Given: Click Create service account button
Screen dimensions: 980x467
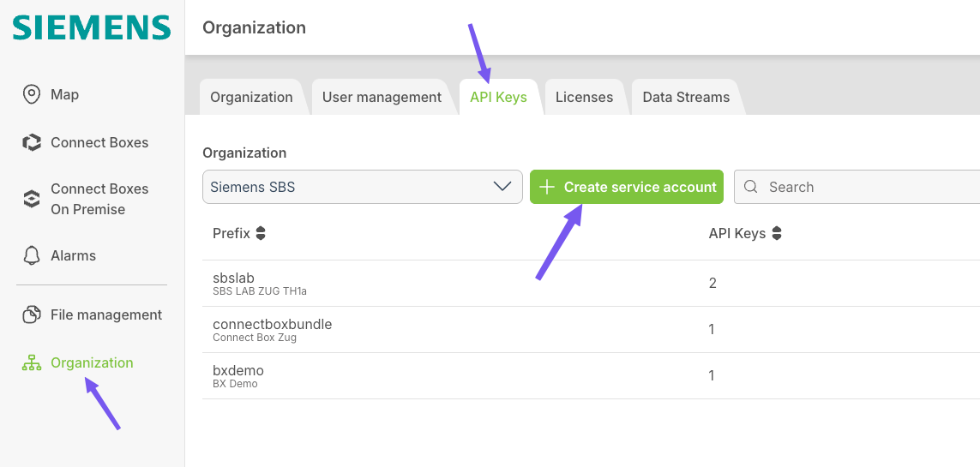Looking at the screenshot, I should 627,187.
